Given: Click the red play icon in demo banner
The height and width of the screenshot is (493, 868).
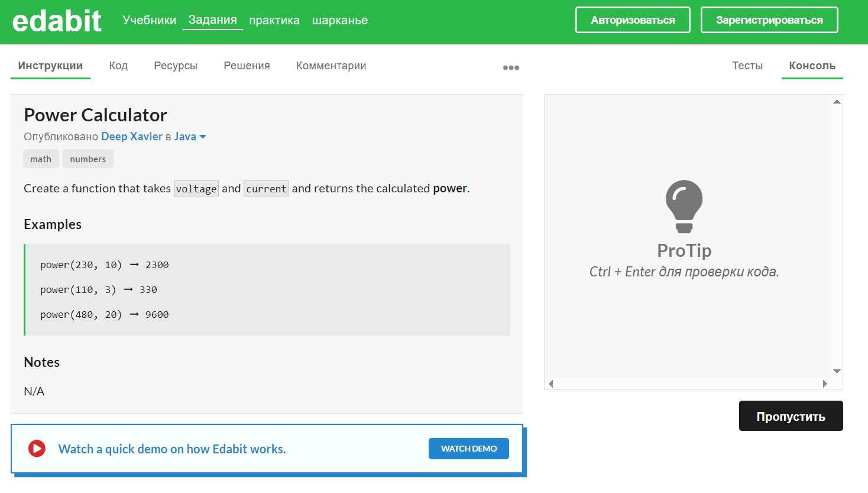Looking at the screenshot, I should [37, 449].
